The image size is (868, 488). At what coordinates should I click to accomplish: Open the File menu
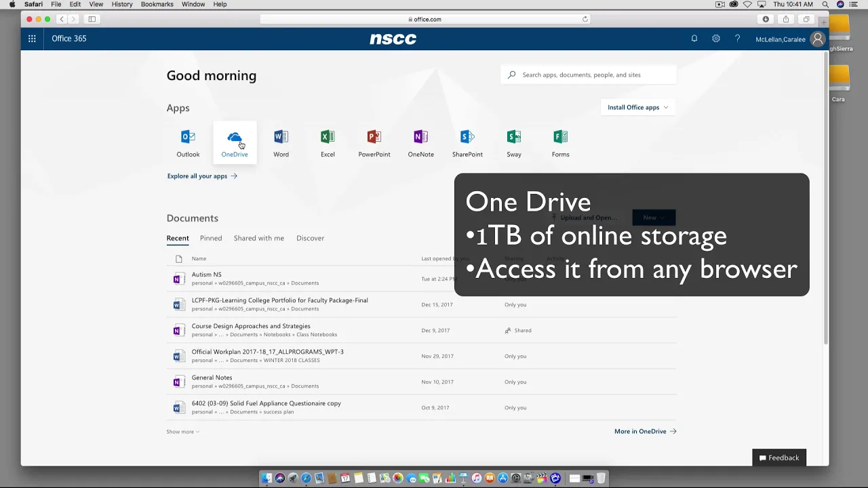click(56, 4)
